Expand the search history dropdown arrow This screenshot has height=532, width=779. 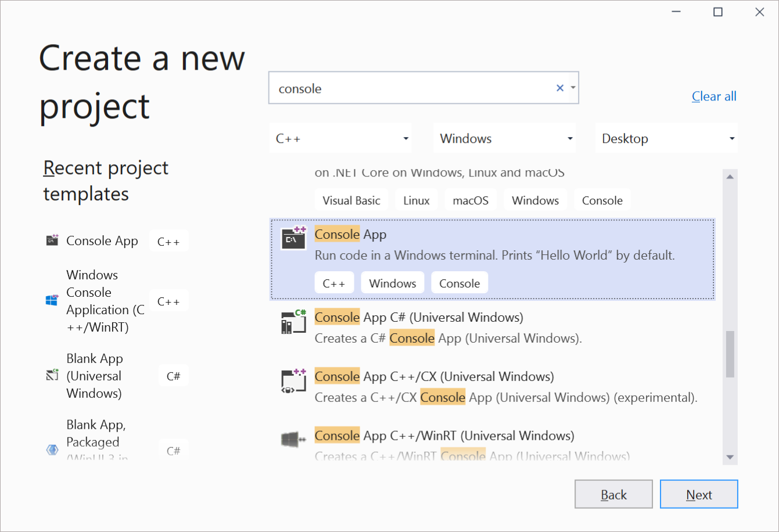573,88
